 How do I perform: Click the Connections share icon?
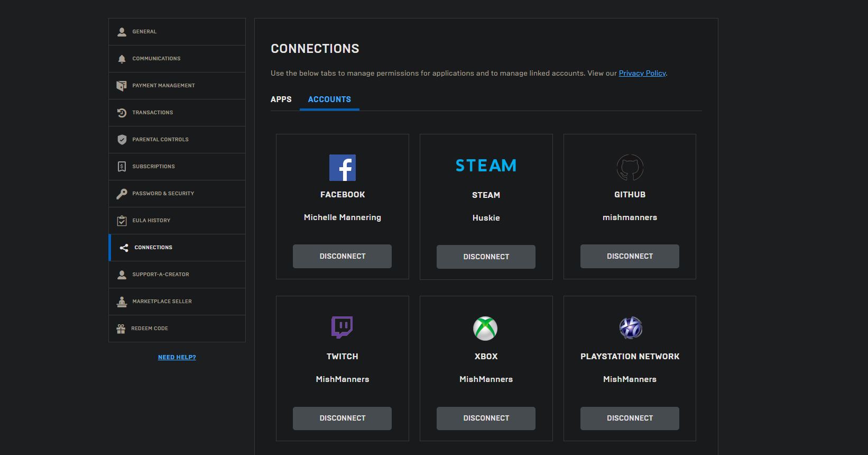coord(124,248)
